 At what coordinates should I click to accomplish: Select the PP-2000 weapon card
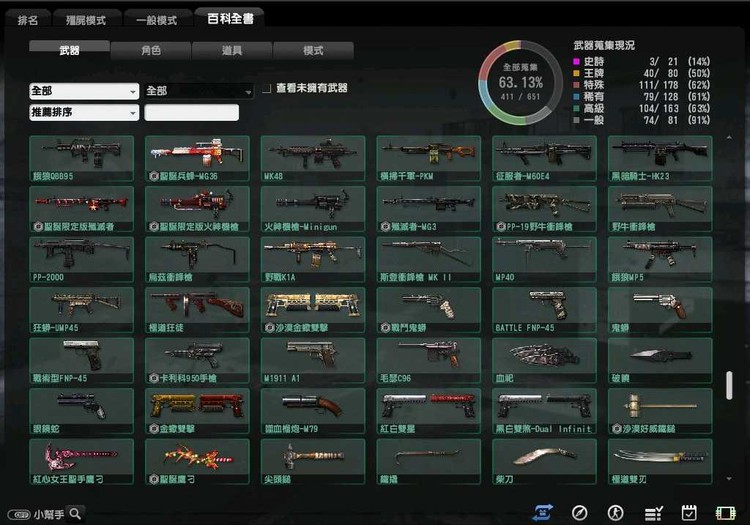click(x=81, y=260)
